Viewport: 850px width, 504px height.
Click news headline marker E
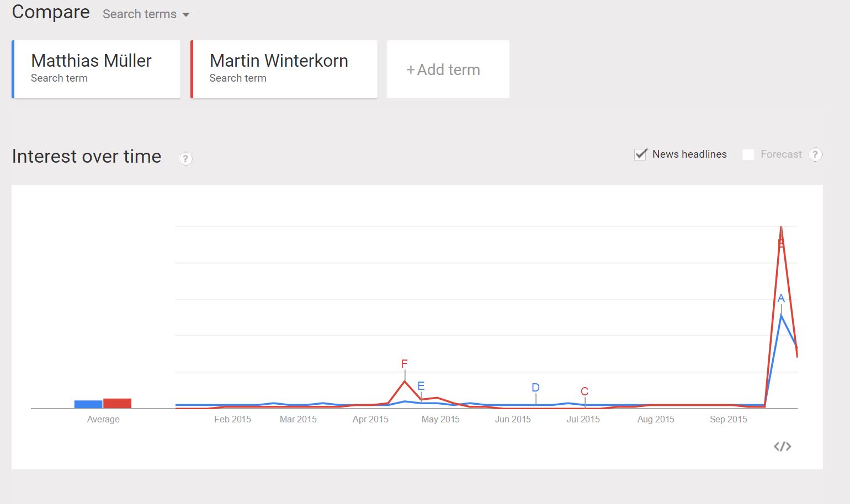coord(421,386)
